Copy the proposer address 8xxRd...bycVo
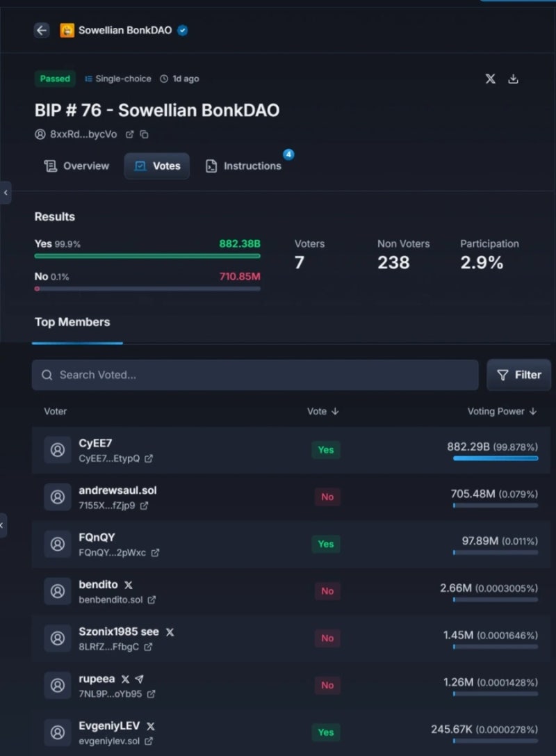 (144, 134)
